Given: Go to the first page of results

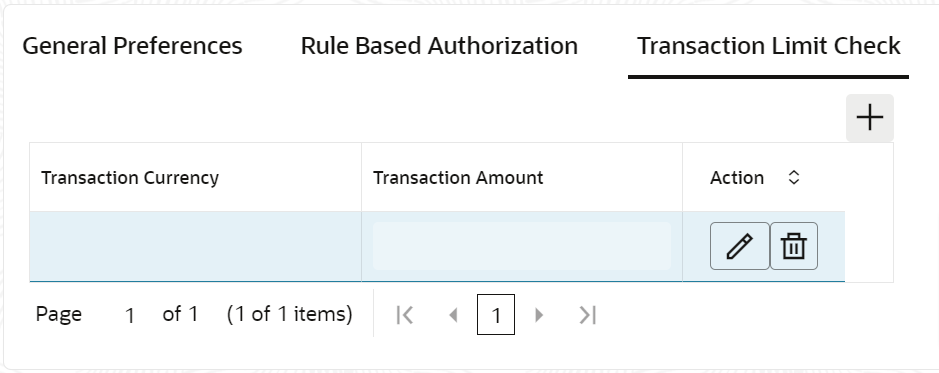Looking at the screenshot, I should pos(405,314).
